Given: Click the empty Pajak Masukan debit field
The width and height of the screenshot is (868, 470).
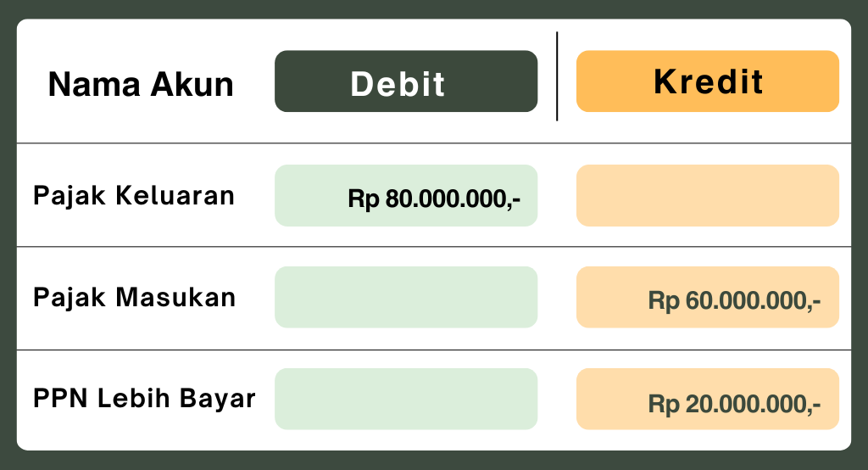Looking at the screenshot, I should [x=406, y=297].
